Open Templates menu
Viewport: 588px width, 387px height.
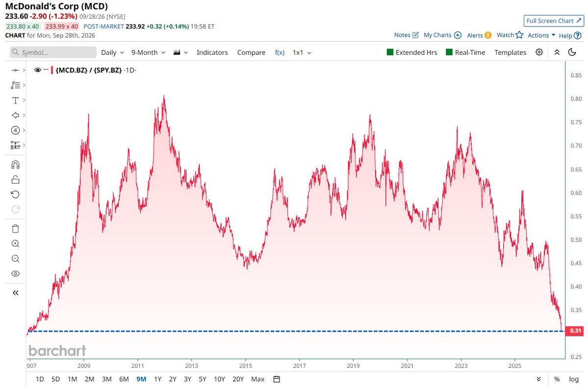point(511,52)
